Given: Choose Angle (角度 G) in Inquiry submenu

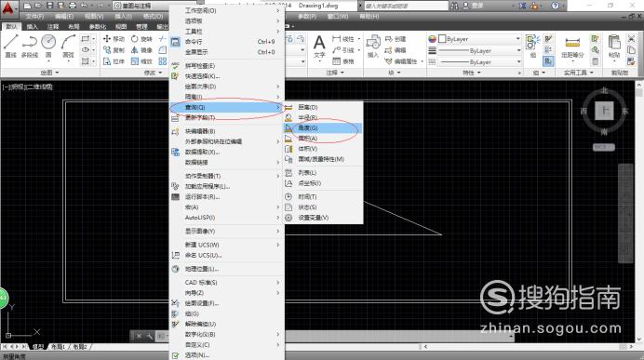Looking at the screenshot, I should [x=323, y=128].
